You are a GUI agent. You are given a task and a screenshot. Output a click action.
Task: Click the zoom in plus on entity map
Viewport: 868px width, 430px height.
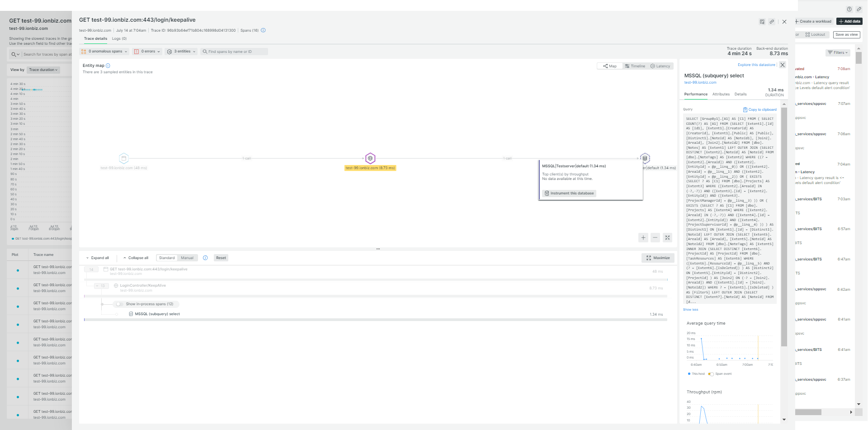point(643,238)
